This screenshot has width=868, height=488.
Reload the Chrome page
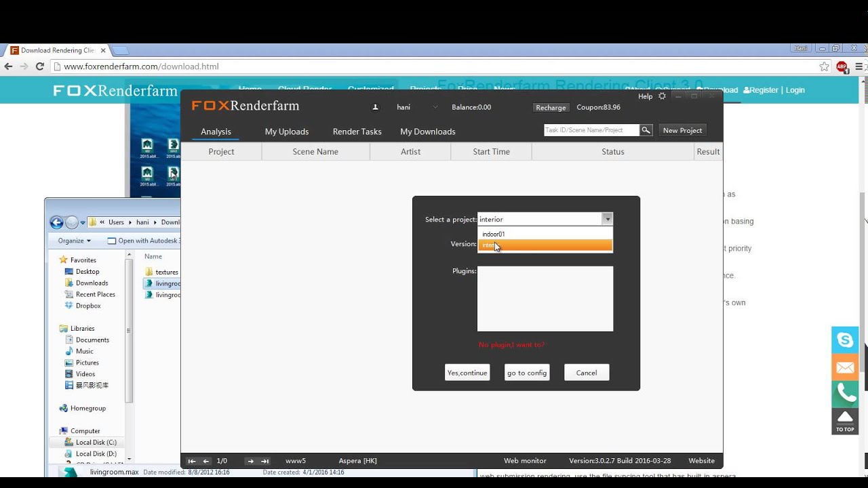tap(39, 66)
